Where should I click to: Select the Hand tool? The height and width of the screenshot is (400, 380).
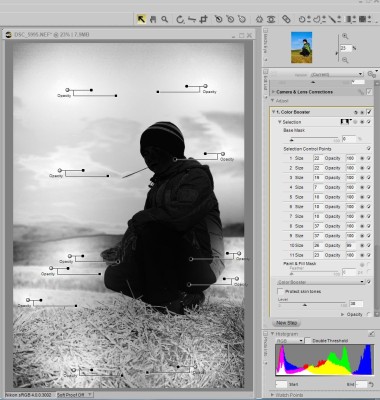(x=153, y=19)
